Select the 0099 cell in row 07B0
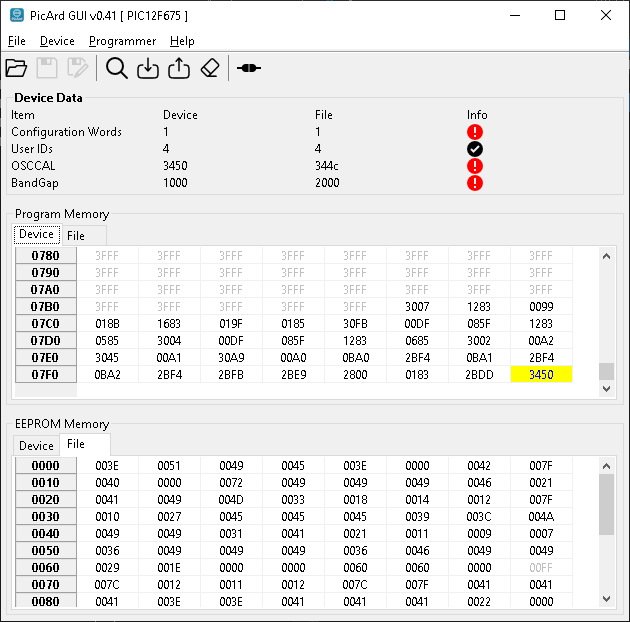This screenshot has width=630, height=622. tap(541, 307)
